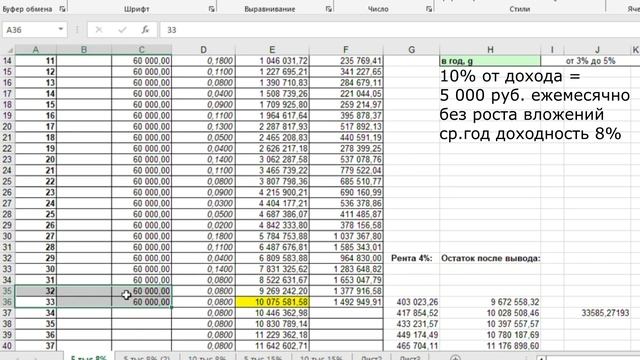640x360 pixels.
Task: Select the green cell 'в год, g'
Action: pos(490,61)
